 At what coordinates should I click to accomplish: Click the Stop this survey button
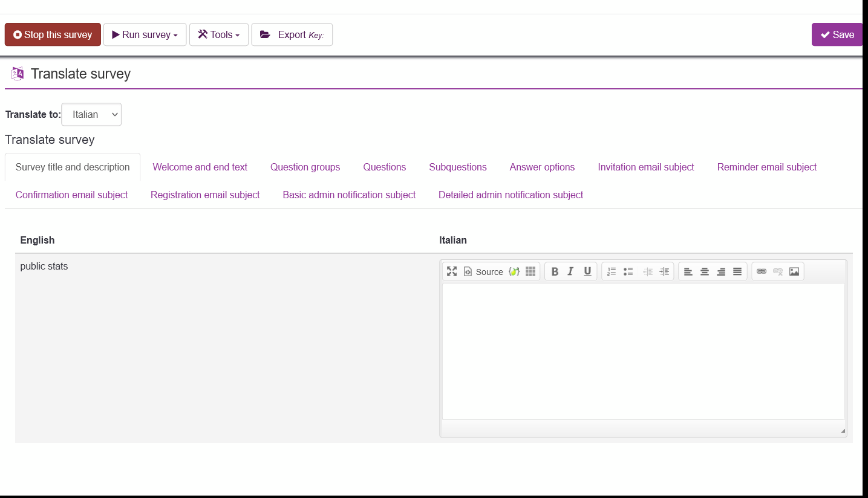click(53, 35)
